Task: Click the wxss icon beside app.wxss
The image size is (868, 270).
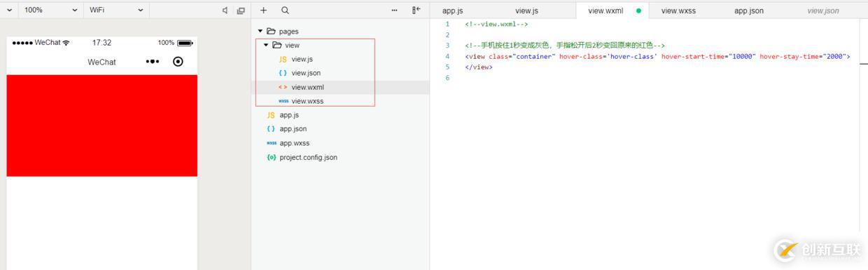Action: (271, 143)
